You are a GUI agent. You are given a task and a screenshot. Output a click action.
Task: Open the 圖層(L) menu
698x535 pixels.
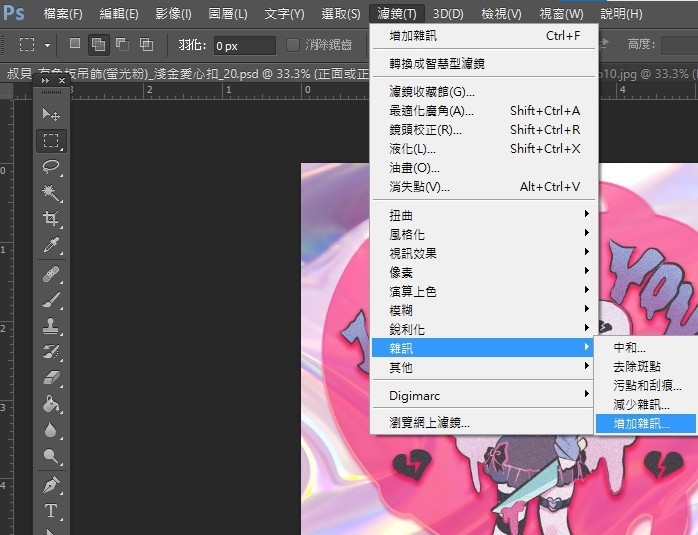tap(227, 14)
